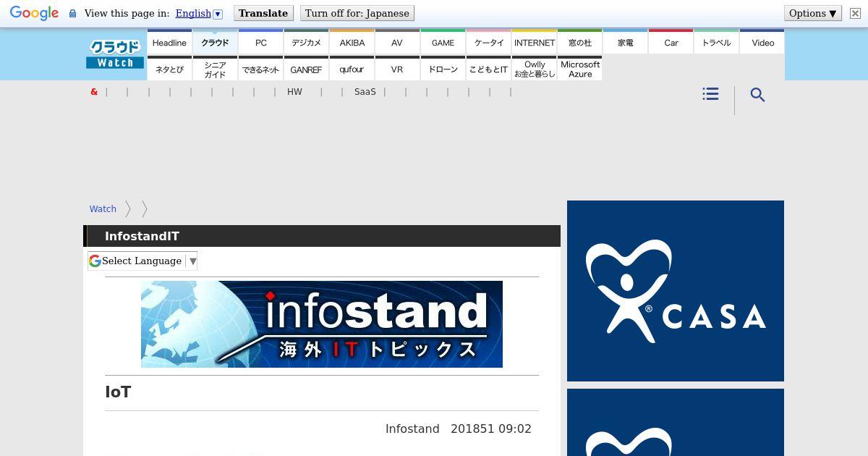Open Select Language dropdown
The height and width of the screenshot is (456, 868).
pyautogui.click(x=142, y=261)
